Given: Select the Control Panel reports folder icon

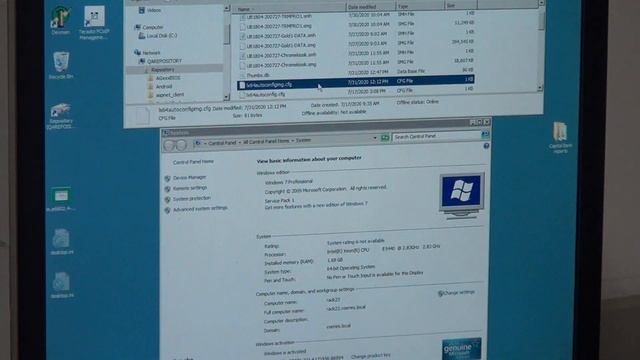Looking at the screenshot, I should [560, 138].
